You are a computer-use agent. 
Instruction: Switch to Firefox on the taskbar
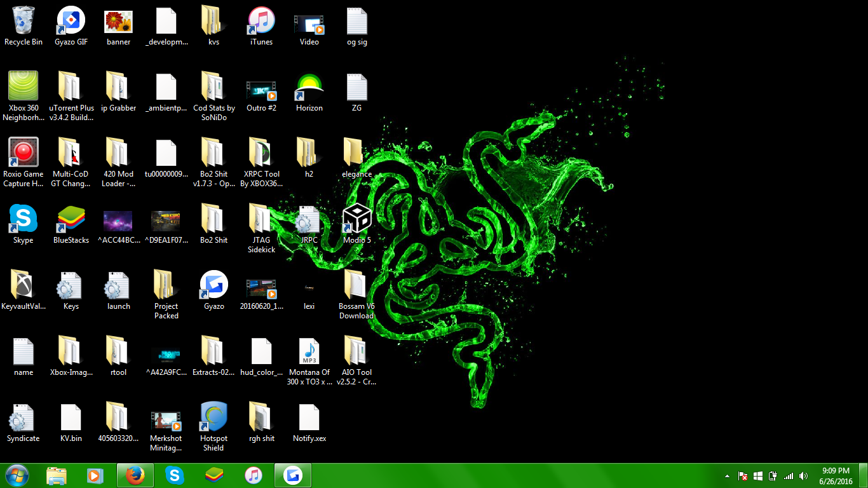[135, 475]
